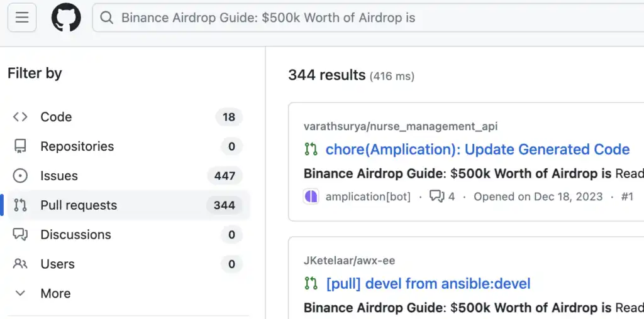This screenshot has width=644, height=319.
Task: Click the (416 ms) timing text
Action: [x=392, y=76]
